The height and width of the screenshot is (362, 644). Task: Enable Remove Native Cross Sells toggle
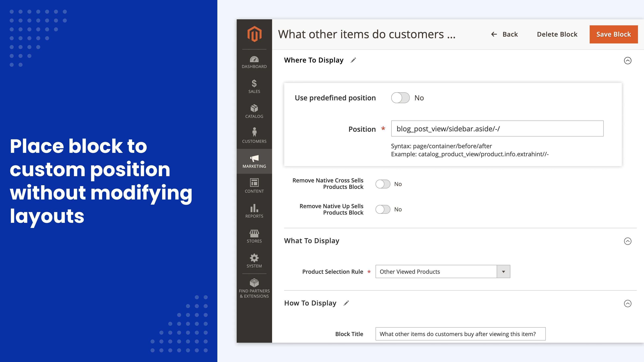383,184
